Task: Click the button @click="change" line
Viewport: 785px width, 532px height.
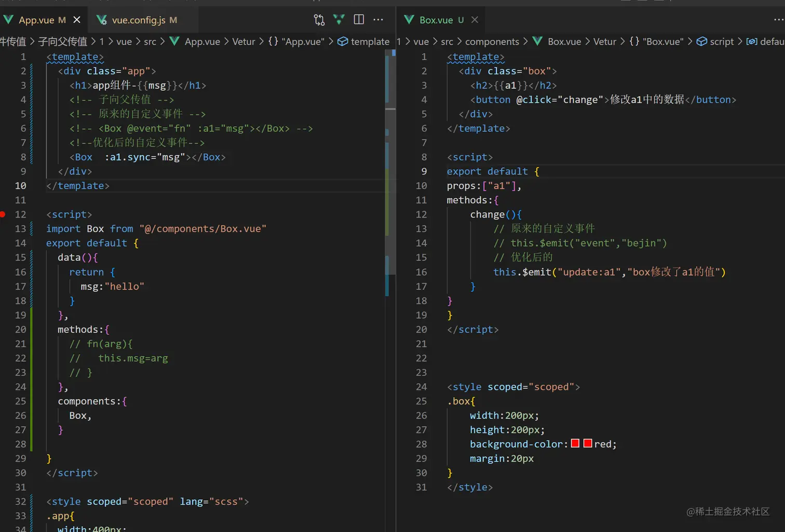Action: pyautogui.click(x=603, y=100)
